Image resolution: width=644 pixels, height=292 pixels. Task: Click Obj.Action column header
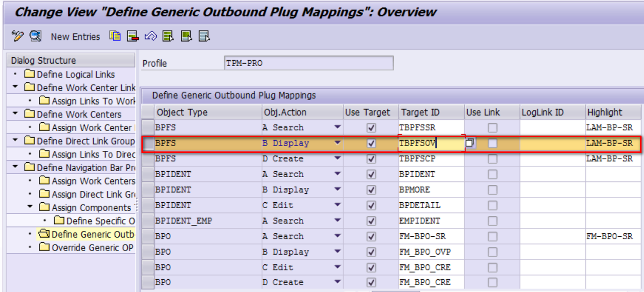[302, 112]
